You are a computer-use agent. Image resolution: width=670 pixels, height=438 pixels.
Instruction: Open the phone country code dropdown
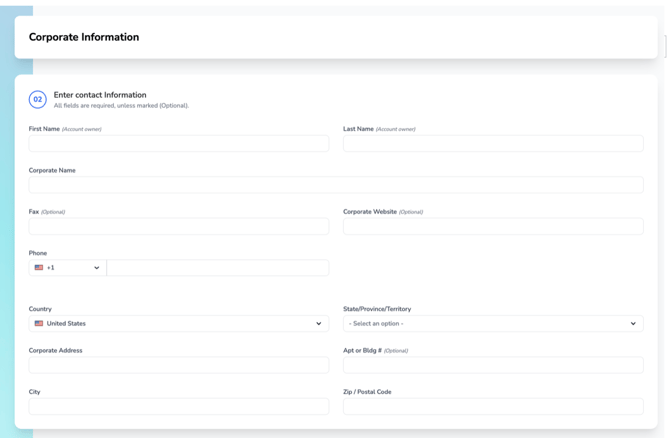point(68,268)
